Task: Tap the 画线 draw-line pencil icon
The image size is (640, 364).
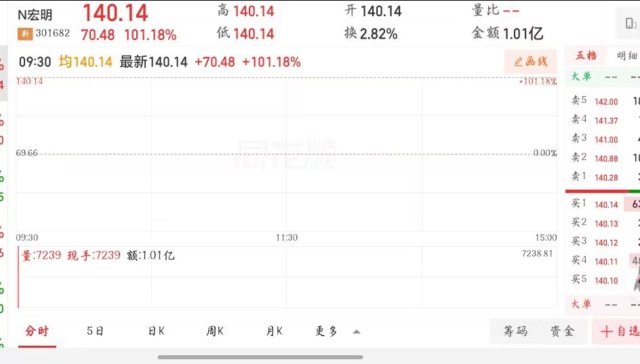Action: (519, 62)
